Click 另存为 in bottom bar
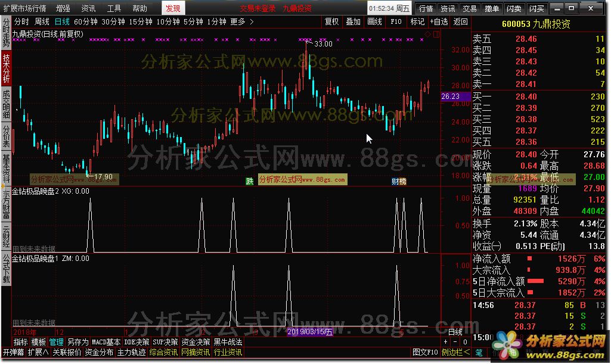 [78, 342]
